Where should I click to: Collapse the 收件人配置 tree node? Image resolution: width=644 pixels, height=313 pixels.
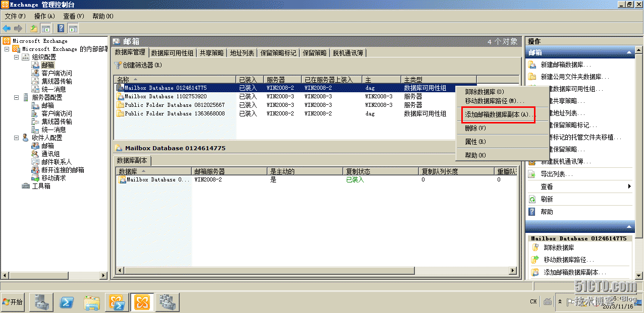click(x=16, y=138)
